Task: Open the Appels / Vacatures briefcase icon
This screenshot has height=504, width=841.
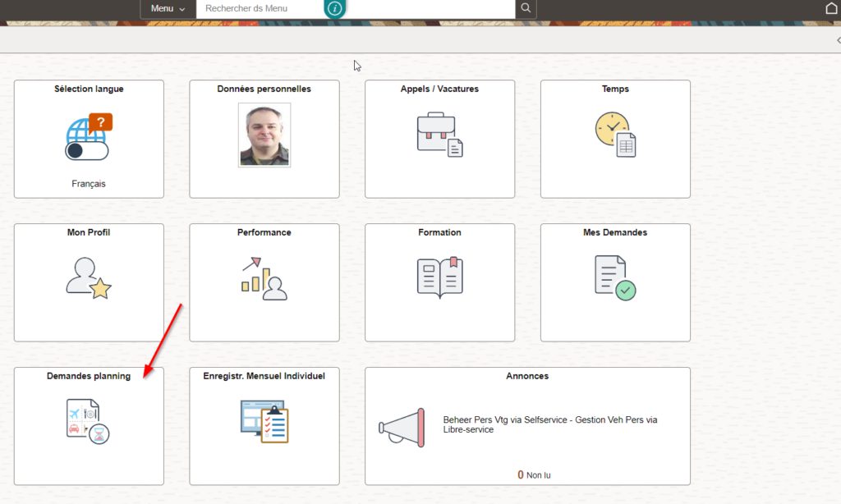Action: pos(439,135)
